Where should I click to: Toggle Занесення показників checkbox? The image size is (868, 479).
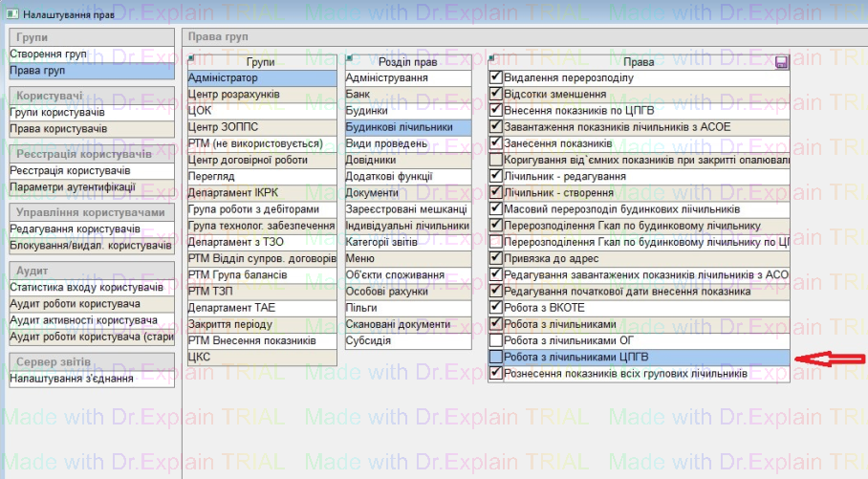[495, 143]
